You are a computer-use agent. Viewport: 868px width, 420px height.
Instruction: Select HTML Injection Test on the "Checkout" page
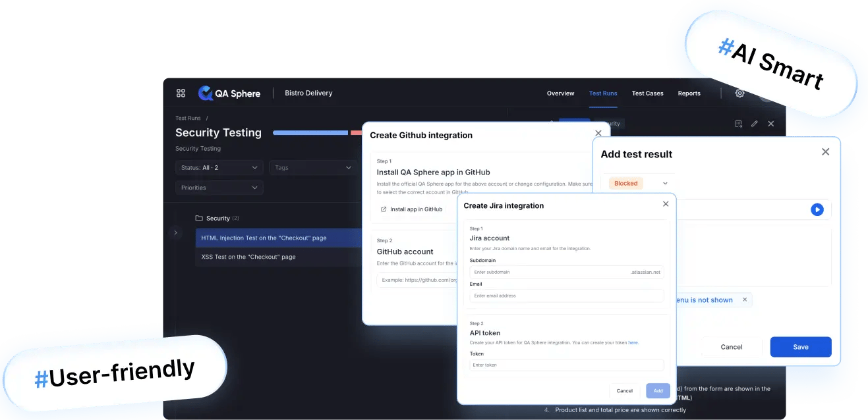pyautogui.click(x=279, y=238)
